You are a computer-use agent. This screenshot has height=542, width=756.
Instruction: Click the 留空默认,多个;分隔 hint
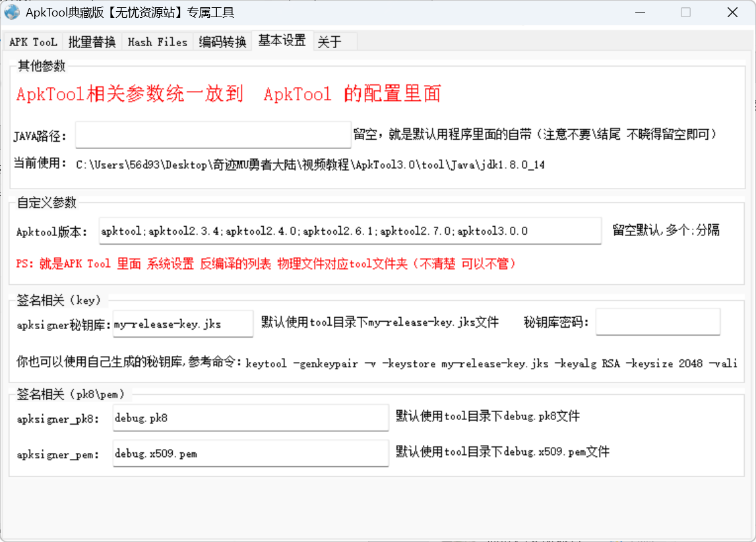pos(666,230)
